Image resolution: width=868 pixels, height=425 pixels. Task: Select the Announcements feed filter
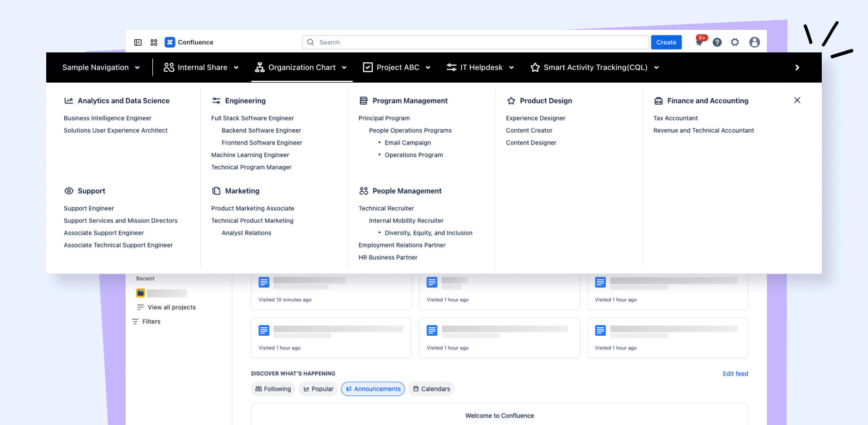[x=373, y=389]
